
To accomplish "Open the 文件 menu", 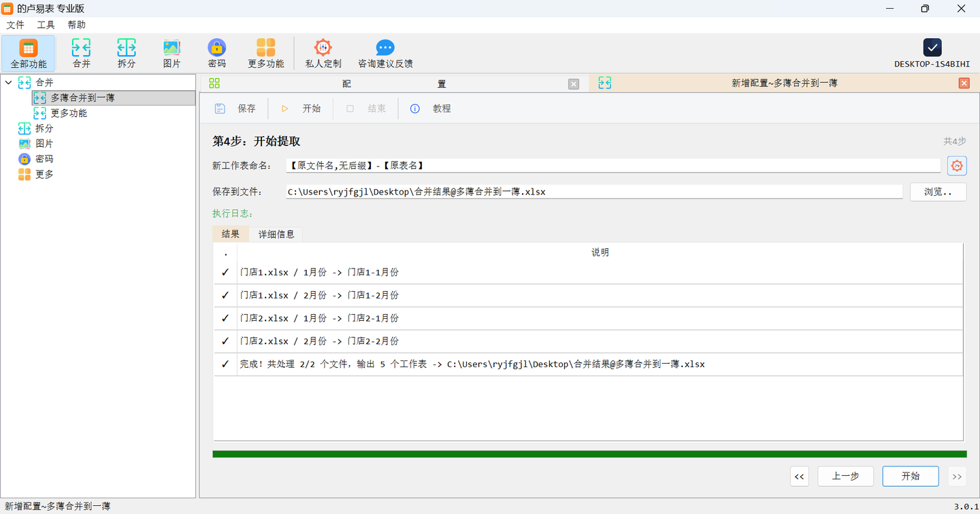I will click(x=15, y=25).
